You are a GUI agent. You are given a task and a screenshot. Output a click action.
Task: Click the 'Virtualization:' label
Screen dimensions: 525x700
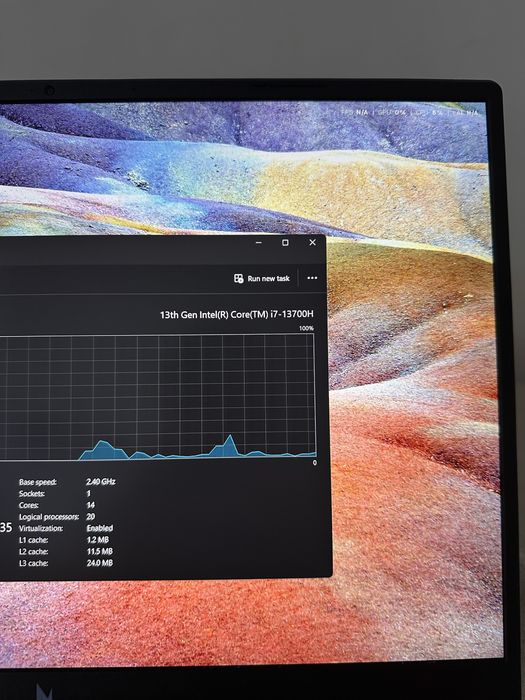coord(41,529)
